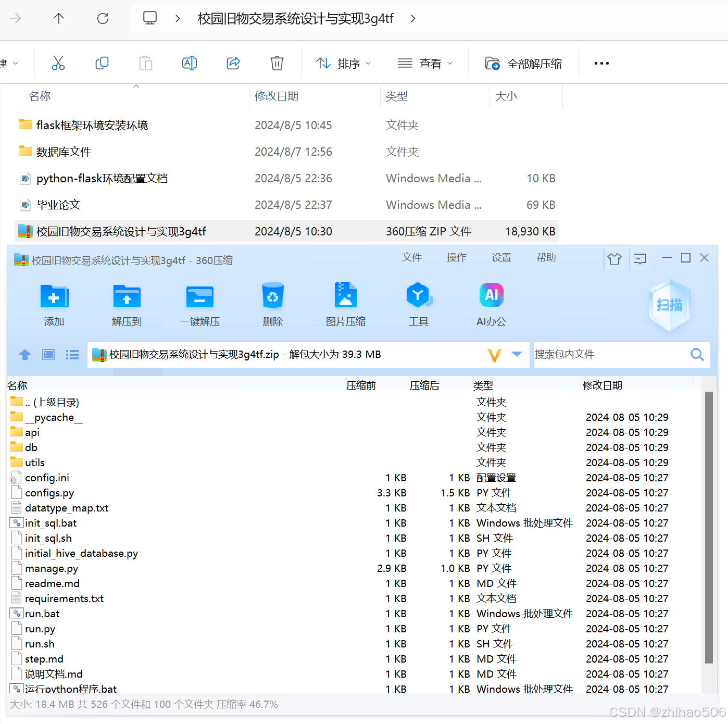Go up a directory with the blue arrow
This screenshot has width=728, height=724.
24,355
